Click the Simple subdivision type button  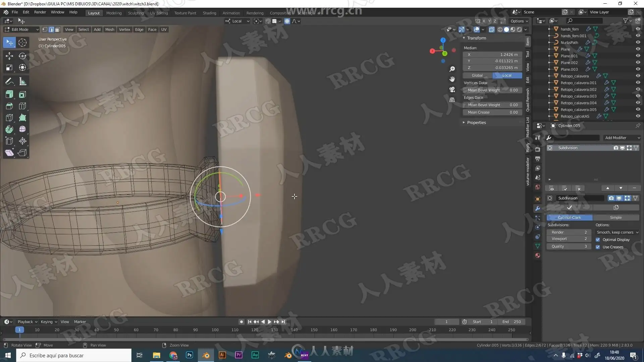click(615, 218)
